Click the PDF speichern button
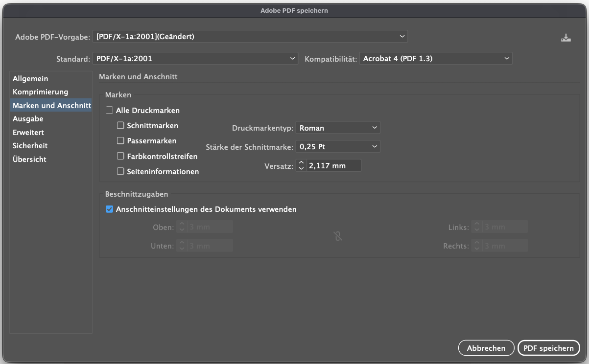The height and width of the screenshot is (364, 589). click(548, 348)
